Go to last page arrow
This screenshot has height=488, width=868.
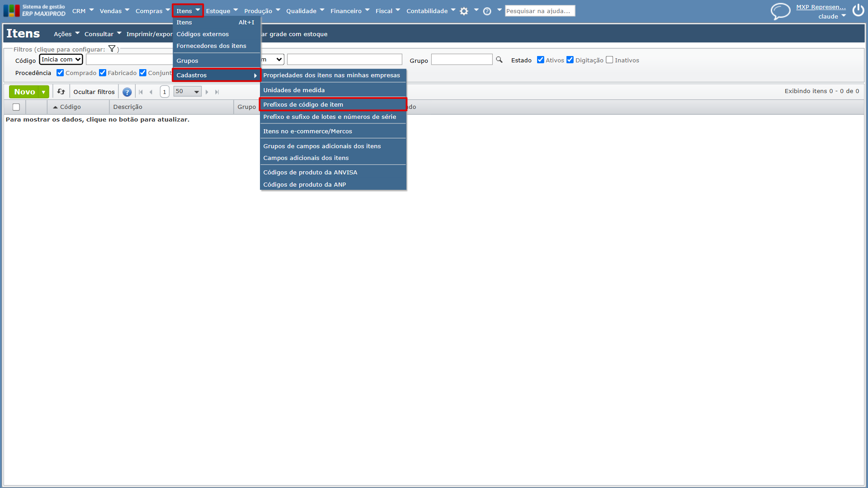point(217,92)
